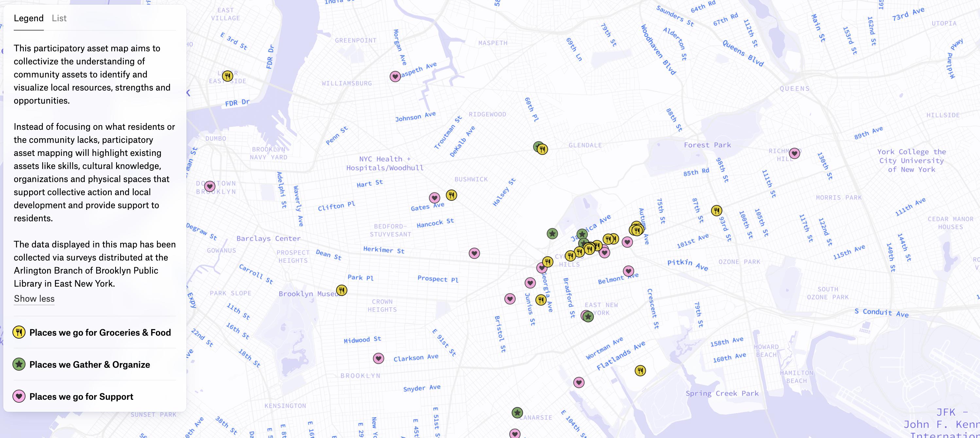The width and height of the screenshot is (980, 438).
Task: Click the heart marker near Maspeth Ave
Action: click(x=395, y=77)
